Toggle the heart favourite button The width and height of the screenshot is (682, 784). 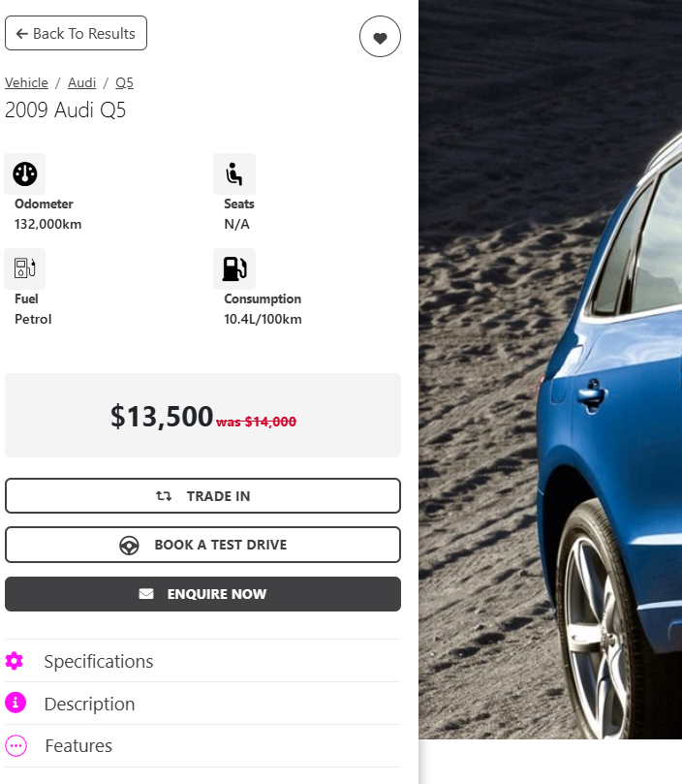coord(380,37)
